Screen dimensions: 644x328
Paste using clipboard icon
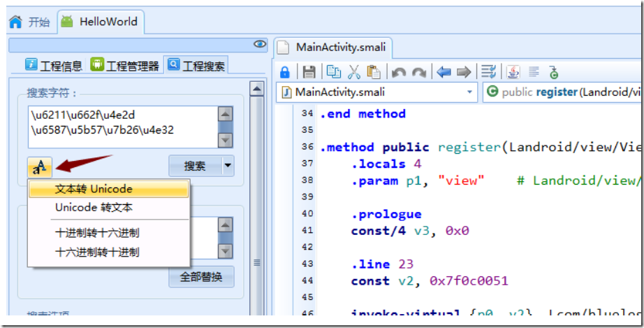tap(374, 72)
